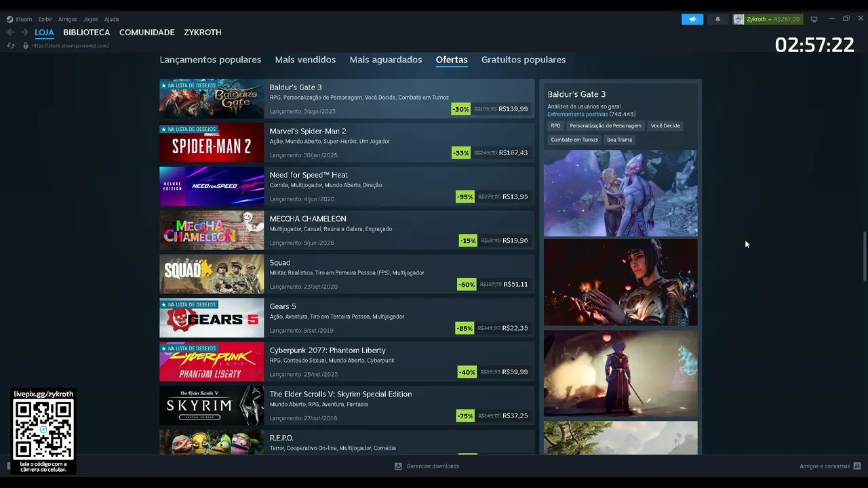Screen dimensions: 868x488
Task: Click the R.E.P.O. title text
Action: tap(281, 438)
